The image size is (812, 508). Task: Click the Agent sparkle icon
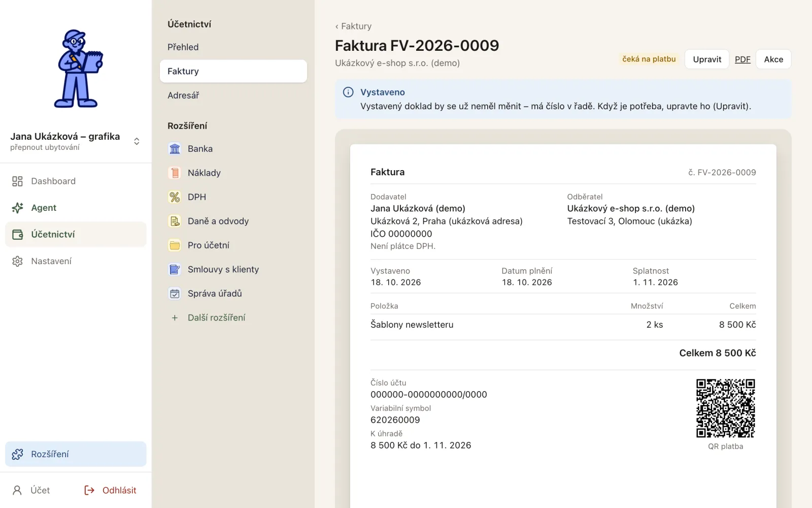(17, 208)
